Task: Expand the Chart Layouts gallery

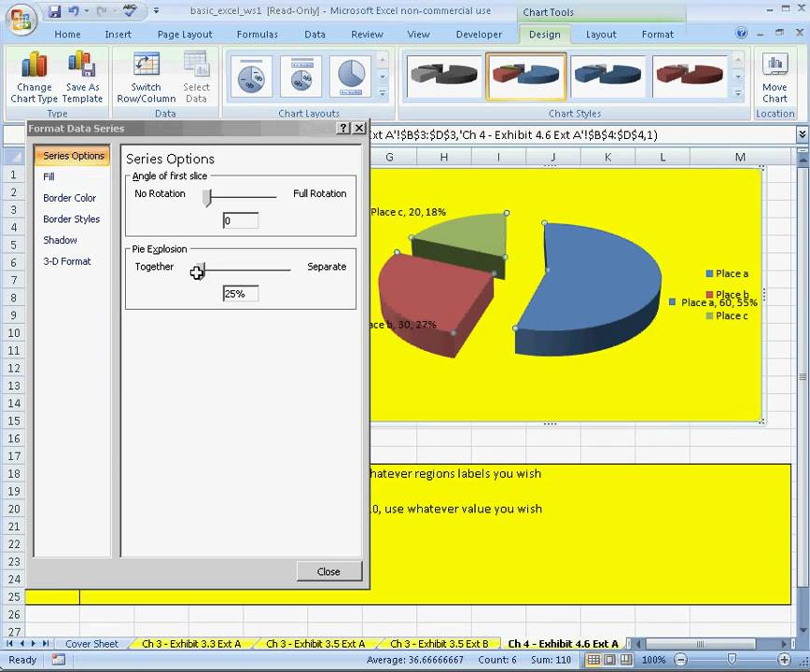Action: point(383,93)
